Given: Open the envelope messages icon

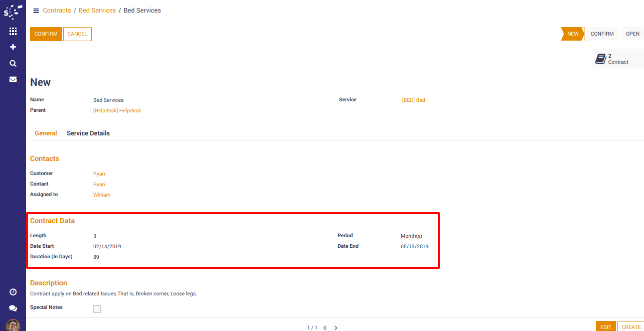Looking at the screenshot, I should coord(13,80).
